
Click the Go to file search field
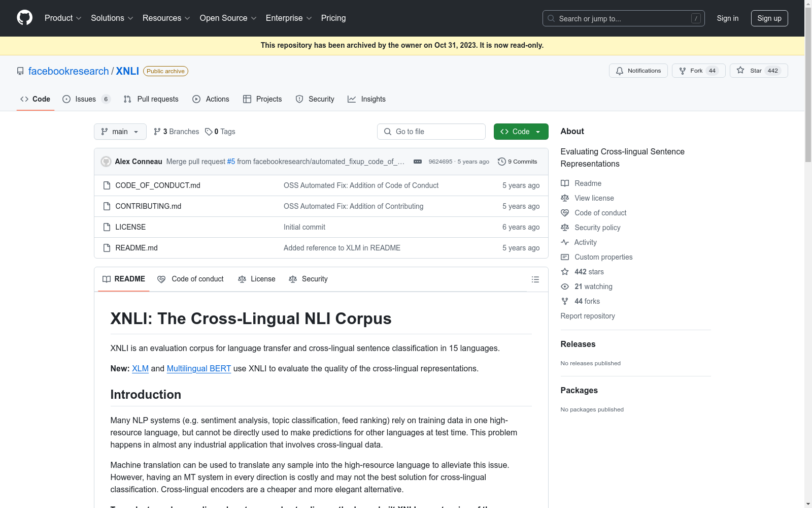tap(431, 132)
